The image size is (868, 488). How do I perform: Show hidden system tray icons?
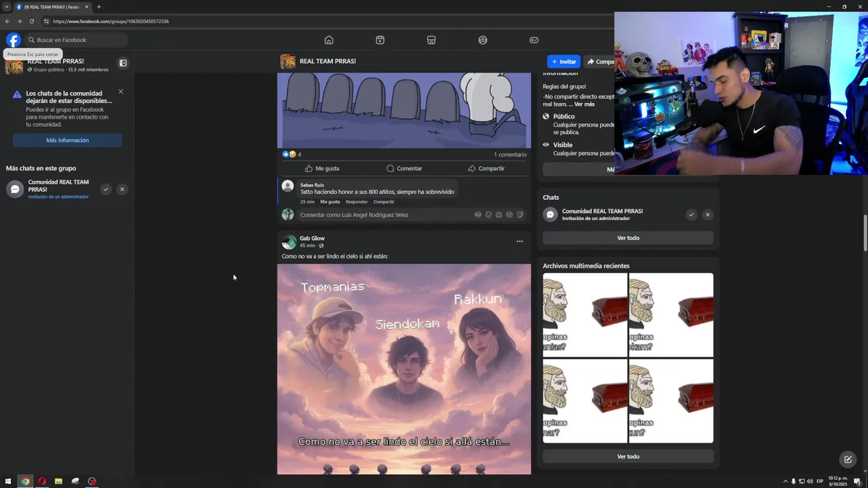[x=785, y=481]
